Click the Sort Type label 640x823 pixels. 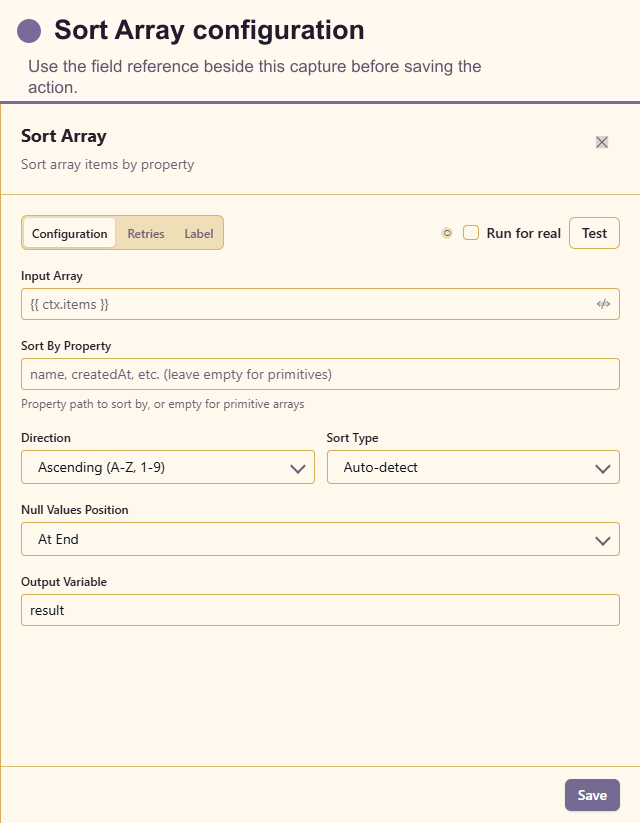(x=352, y=438)
